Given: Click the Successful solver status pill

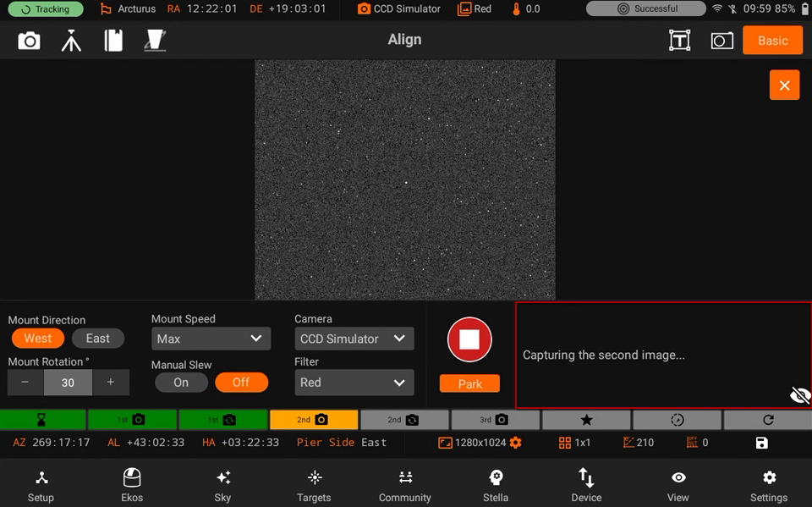Looking at the screenshot, I should coord(645,8).
